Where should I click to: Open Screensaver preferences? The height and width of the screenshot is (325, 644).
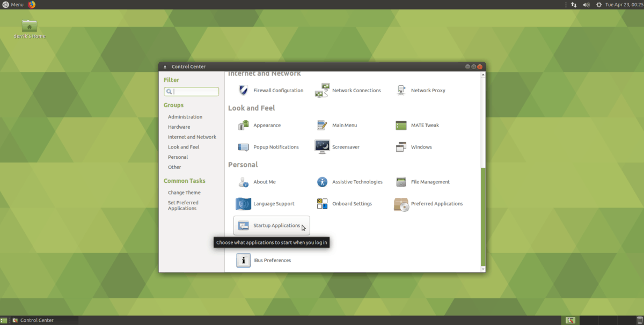(x=337, y=147)
